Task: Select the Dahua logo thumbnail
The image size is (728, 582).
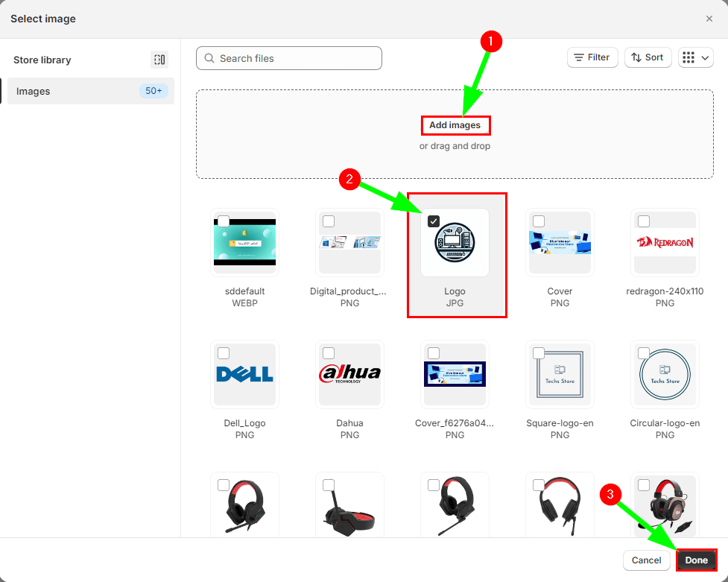Action: pos(349,374)
